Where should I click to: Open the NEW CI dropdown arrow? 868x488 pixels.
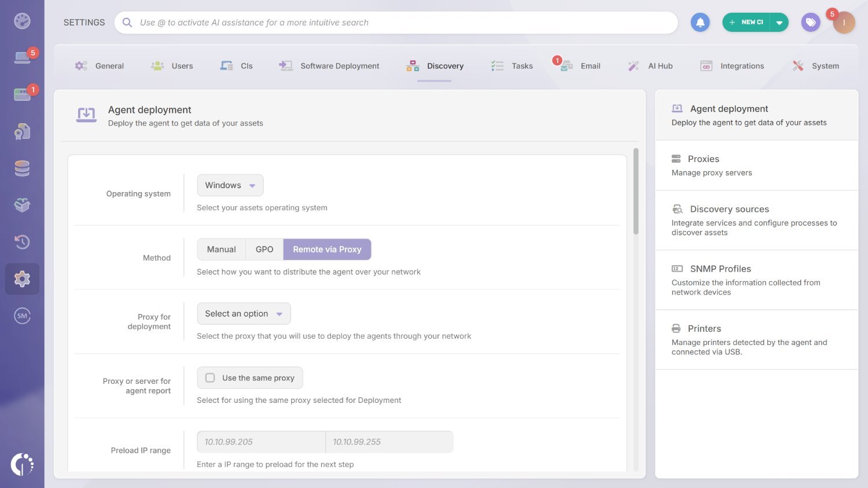[779, 22]
